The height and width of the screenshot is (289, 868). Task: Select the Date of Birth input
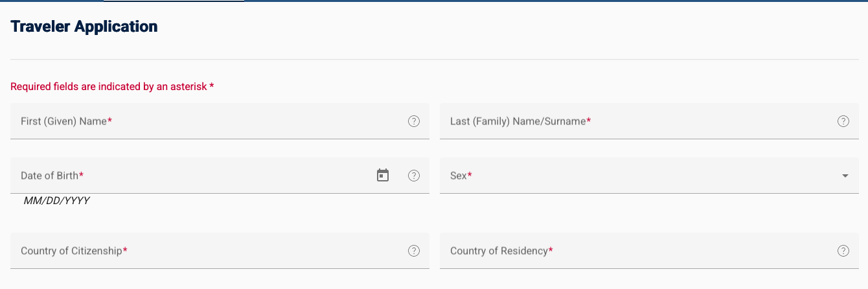(194, 176)
